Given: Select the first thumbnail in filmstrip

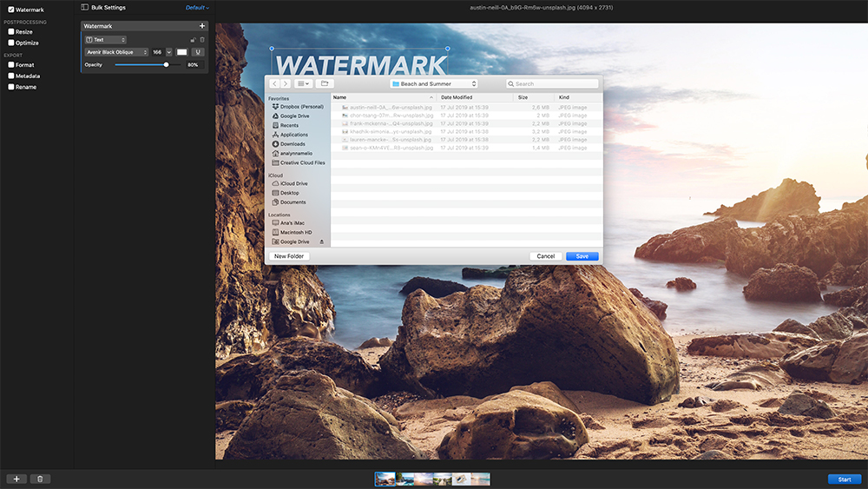Looking at the screenshot, I should [385, 479].
